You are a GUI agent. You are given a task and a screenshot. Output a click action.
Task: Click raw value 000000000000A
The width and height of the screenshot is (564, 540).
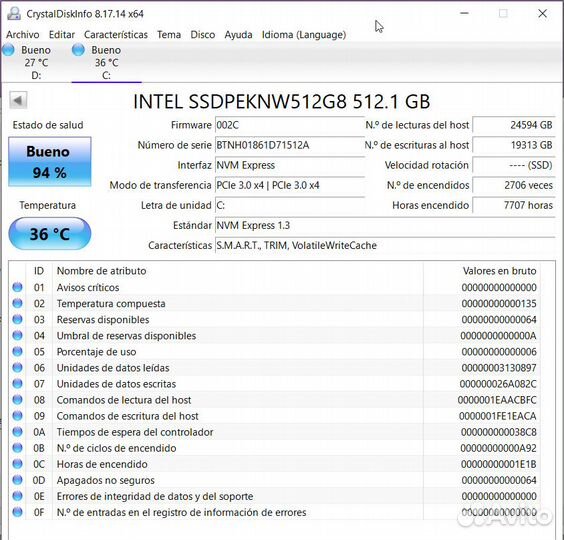498,336
